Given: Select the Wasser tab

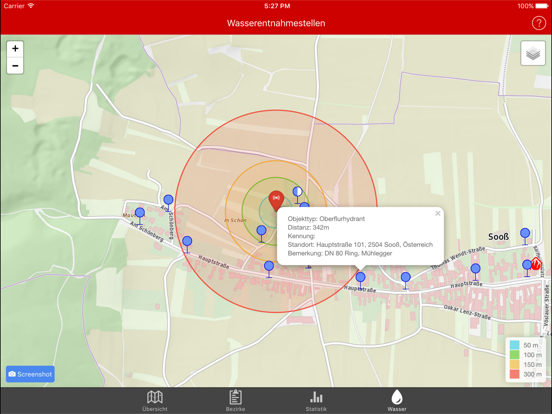Looking at the screenshot, I should point(397,401).
